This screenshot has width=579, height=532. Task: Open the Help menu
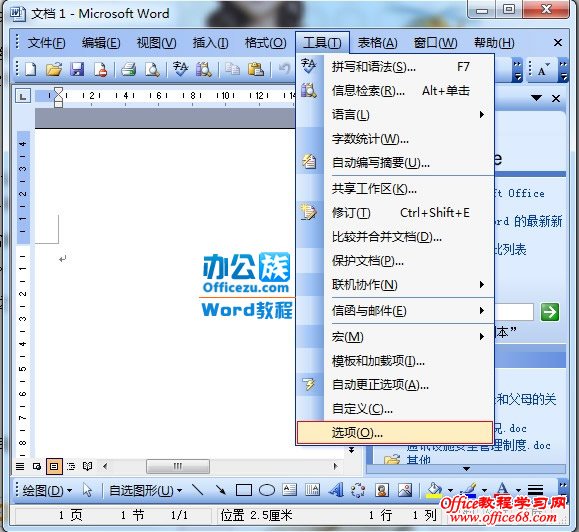(x=494, y=43)
